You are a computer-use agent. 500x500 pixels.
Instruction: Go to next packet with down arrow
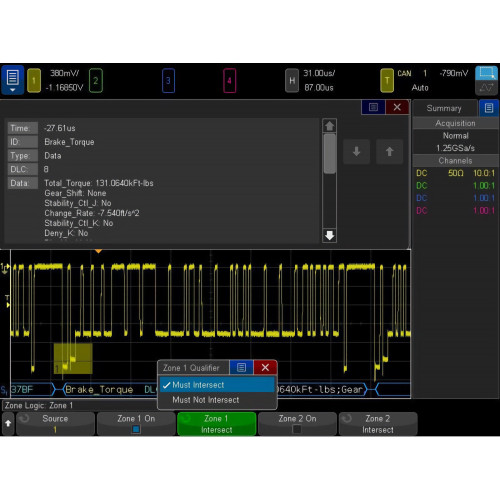pos(356,152)
